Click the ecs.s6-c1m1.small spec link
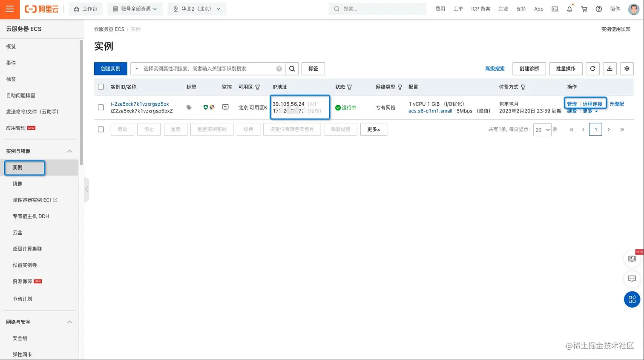 (x=430, y=111)
